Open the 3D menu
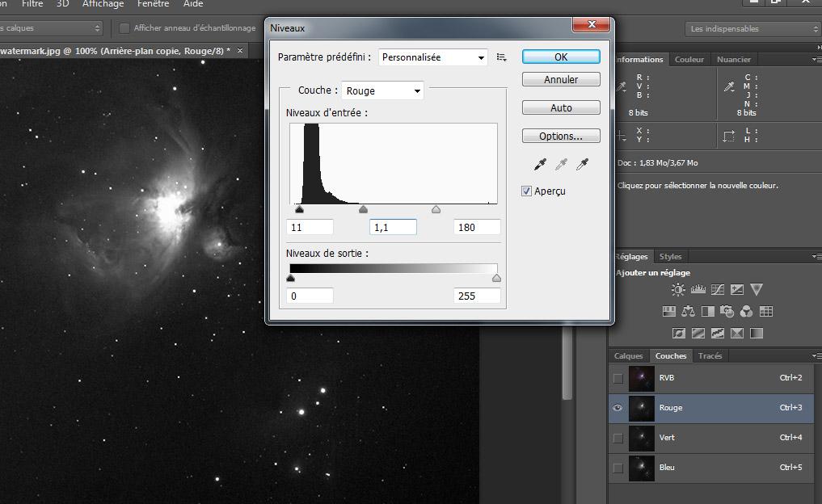 pos(62,4)
